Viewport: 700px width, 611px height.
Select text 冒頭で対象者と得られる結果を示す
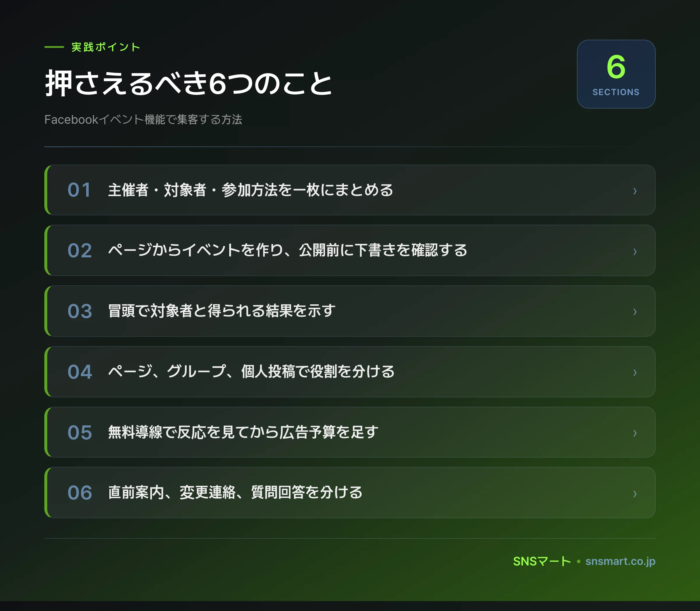click(x=222, y=311)
